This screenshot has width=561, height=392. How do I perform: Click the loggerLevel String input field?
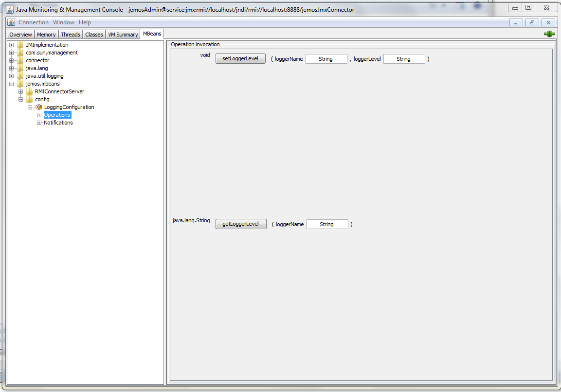[x=404, y=59]
